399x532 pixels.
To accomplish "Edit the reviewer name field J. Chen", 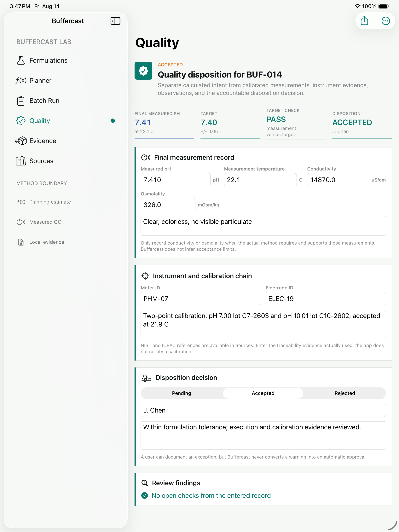I will (263, 410).
